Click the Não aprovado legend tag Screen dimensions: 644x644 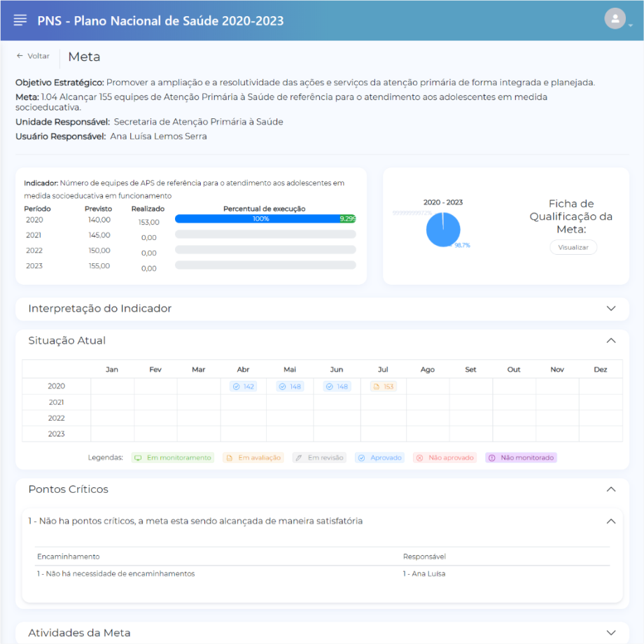(444, 458)
